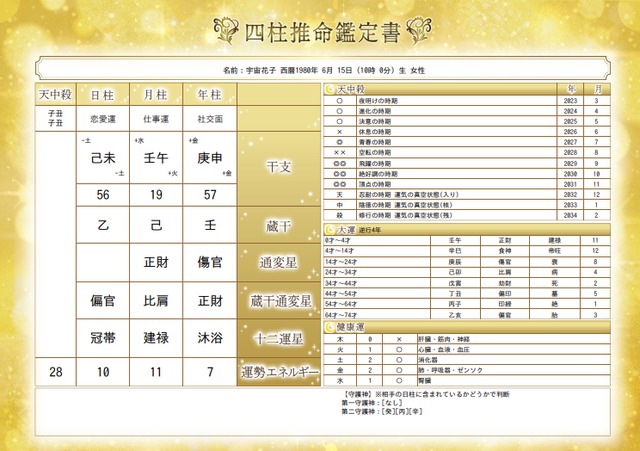Screen dimensions: 640x451
Task: Select the 0才～4才 row in 大運
Action: pos(467,240)
